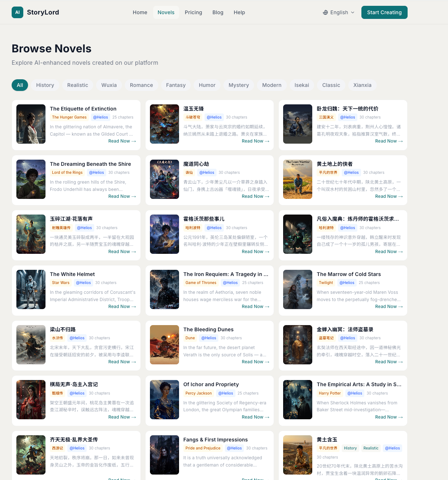
Task: Open the English language dropdown
Action: [x=338, y=12]
